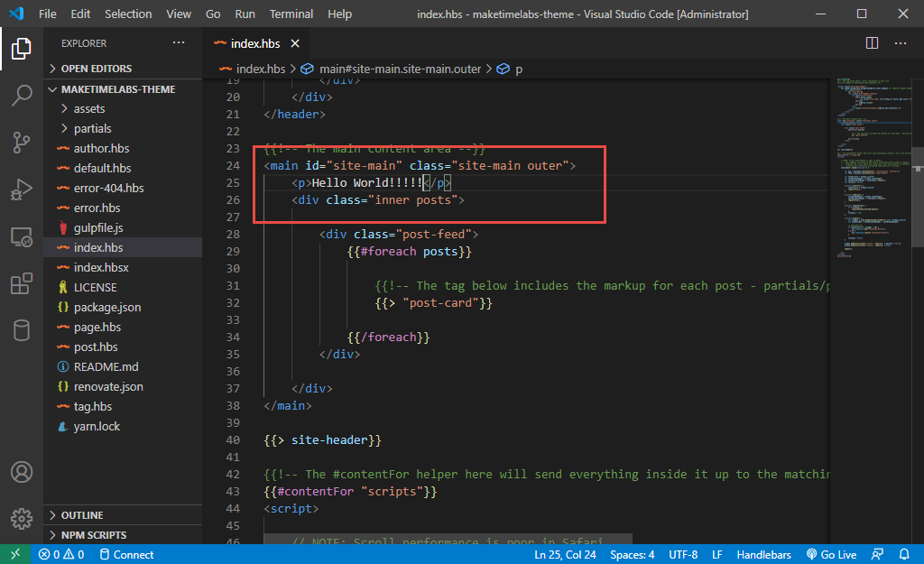Open the Edit menu
This screenshot has height=564, width=924.
click(80, 14)
